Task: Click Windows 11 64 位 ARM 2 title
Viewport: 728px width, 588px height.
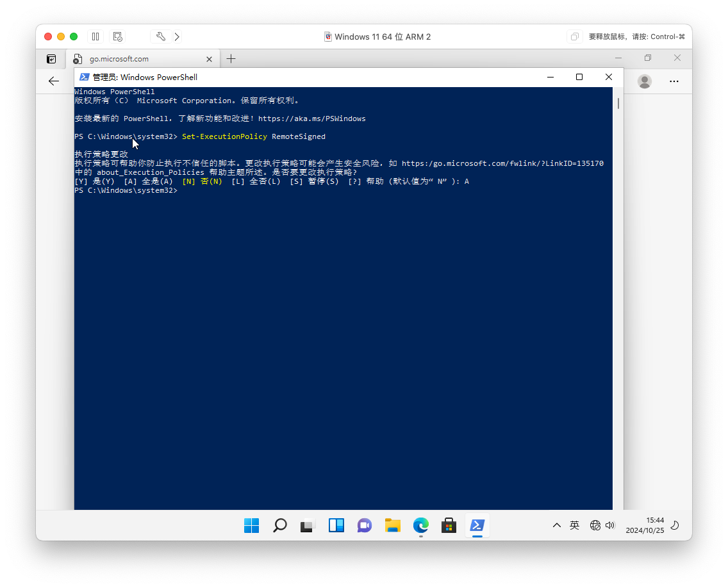Action: (x=383, y=37)
